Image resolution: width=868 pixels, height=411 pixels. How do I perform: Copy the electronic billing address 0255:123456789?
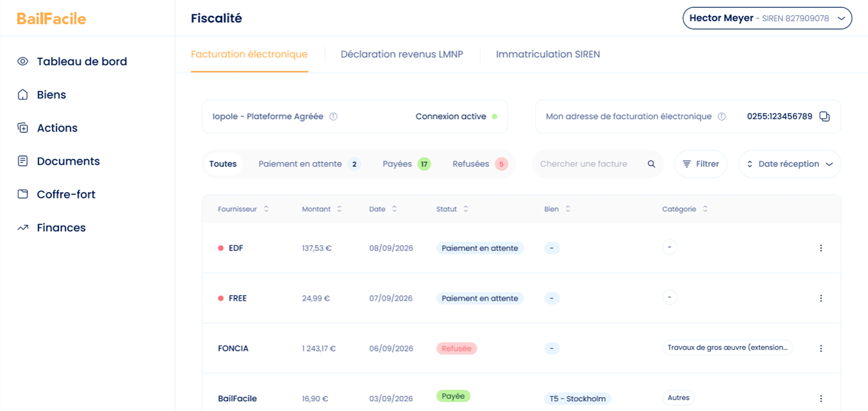(824, 116)
